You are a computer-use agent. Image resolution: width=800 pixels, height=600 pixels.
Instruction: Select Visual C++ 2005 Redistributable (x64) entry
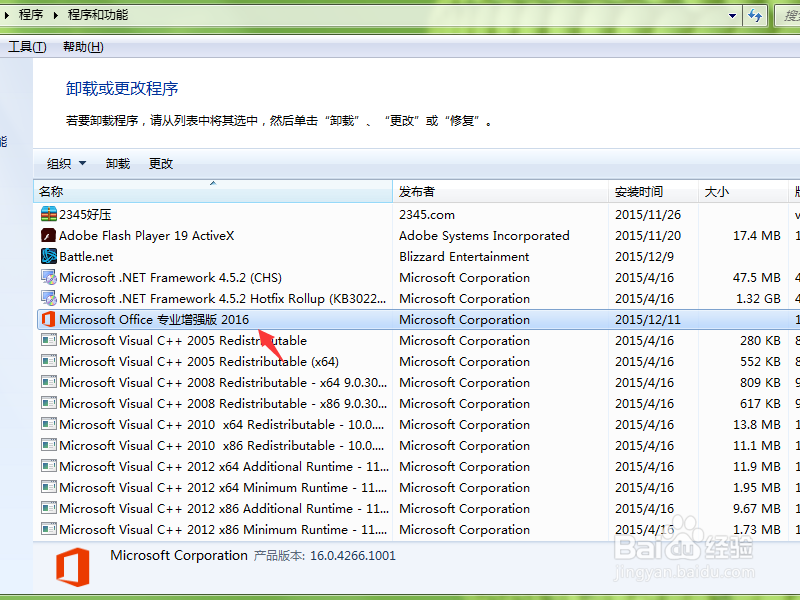pos(199,361)
